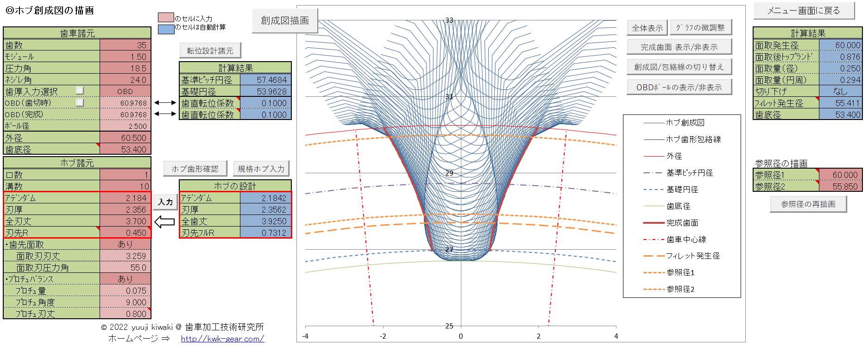The image size is (868, 347).
Task: Click the double-headed arrow next to OBD(完成)
Action: pos(165,114)
